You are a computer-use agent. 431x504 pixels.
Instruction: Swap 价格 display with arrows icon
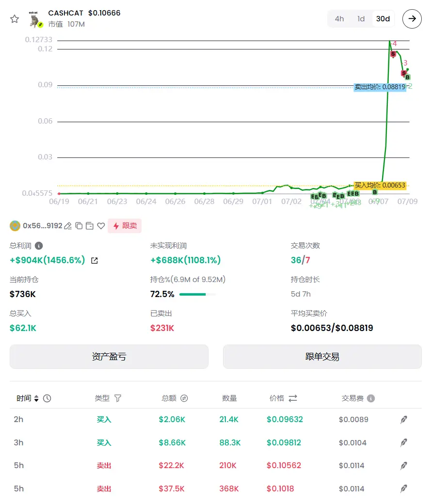pyautogui.click(x=293, y=398)
